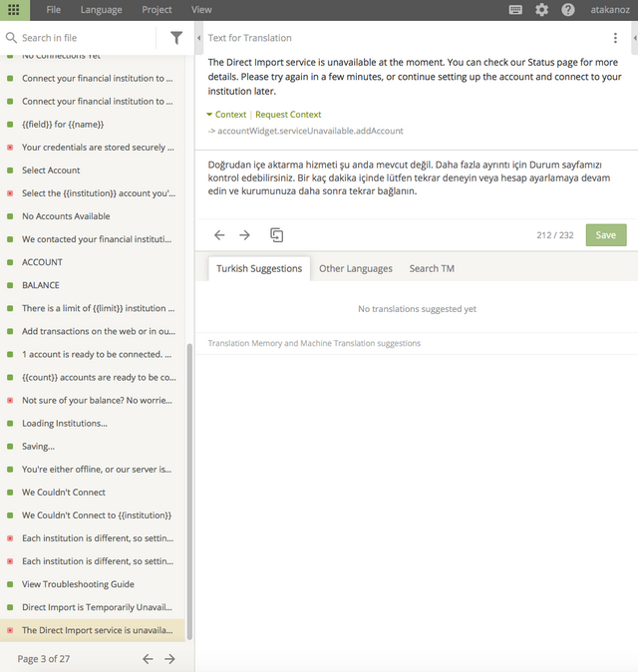Viewport: 638px width, 672px height.
Task: Copy source text into translation
Action: tap(276, 235)
